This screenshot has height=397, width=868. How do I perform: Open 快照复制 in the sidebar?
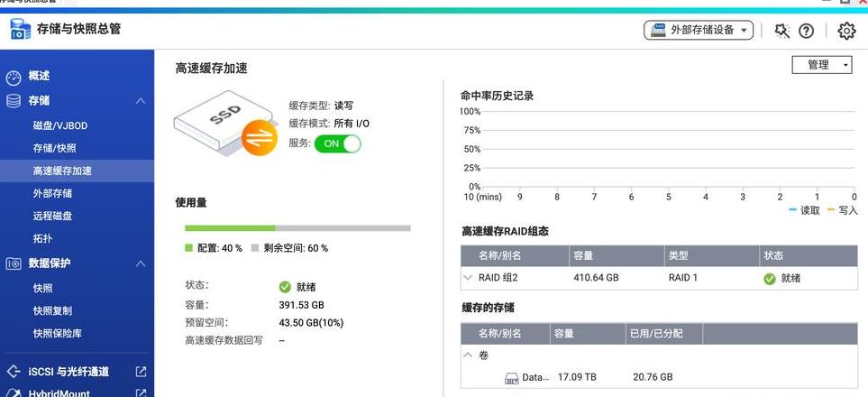[x=52, y=311]
